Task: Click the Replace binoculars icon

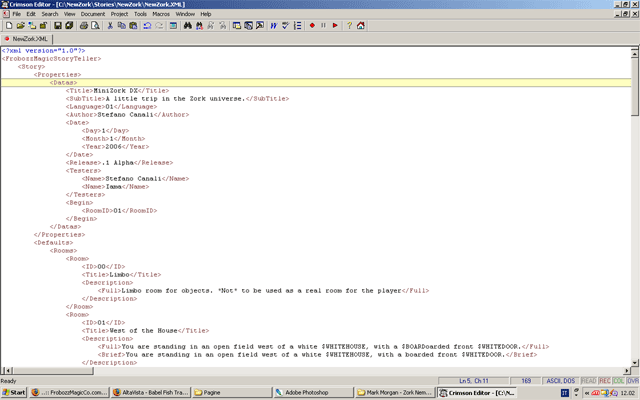Action: click(199, 25)
